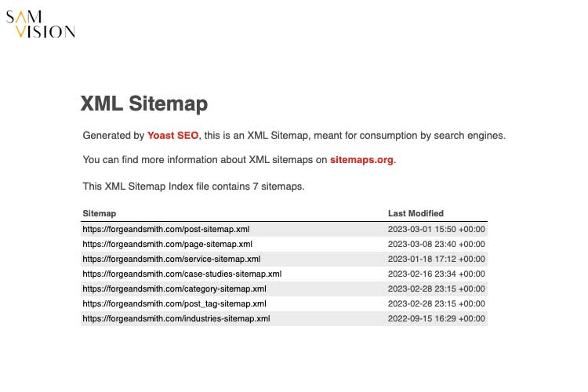Image resolution: width=588 pixels, height=392 pixels.
Task: Click the Last Modified column header
Action: point(416,213)
